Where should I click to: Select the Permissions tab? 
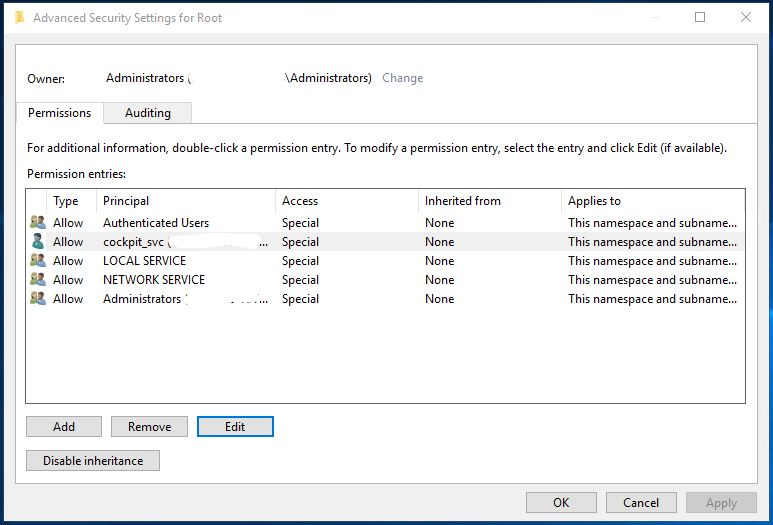pyautogui.click(x=60, y=113)
